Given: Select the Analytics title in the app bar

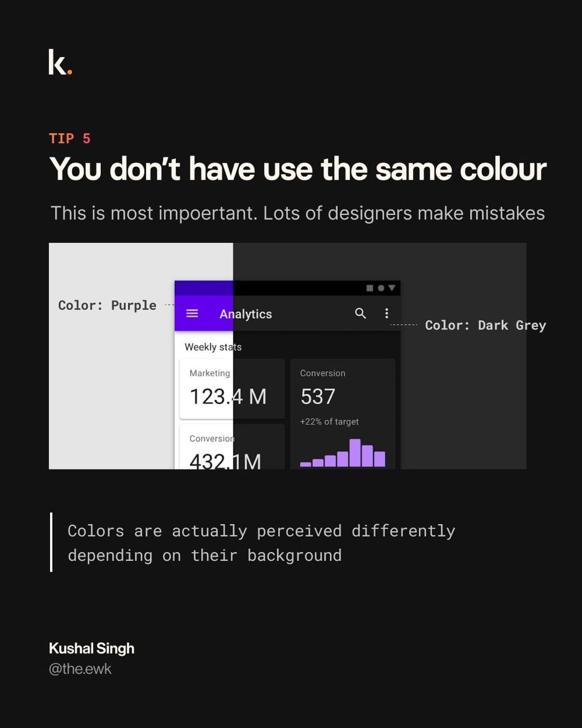Looking at the screenshot, I should pyautogui.click(x=246, y=314).
